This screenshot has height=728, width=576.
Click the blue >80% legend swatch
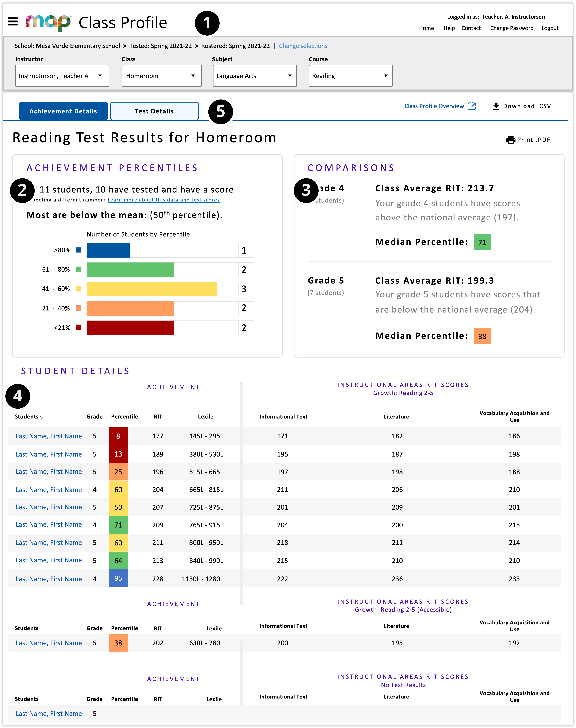(79, 250)
